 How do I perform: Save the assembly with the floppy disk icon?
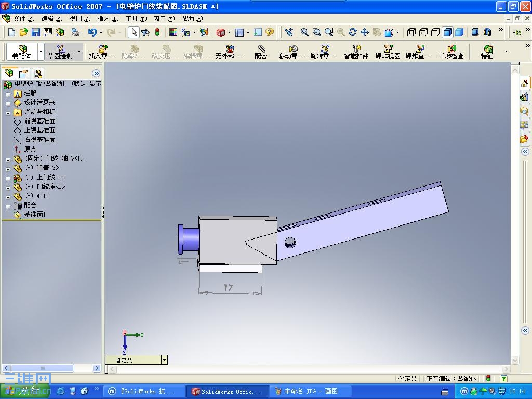36,32
